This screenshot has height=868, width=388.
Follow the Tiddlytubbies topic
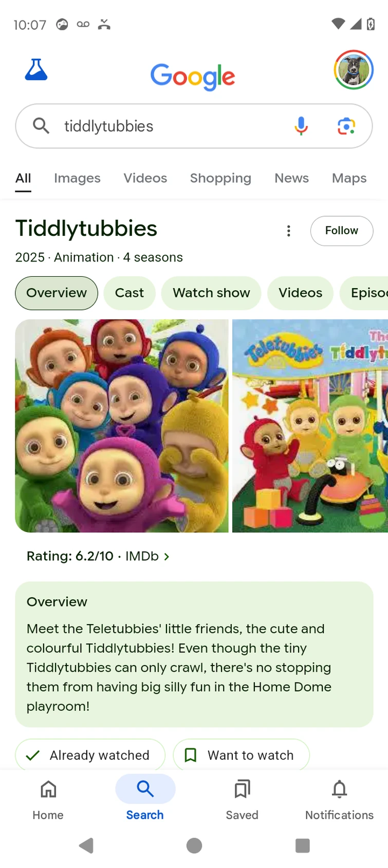342,231
